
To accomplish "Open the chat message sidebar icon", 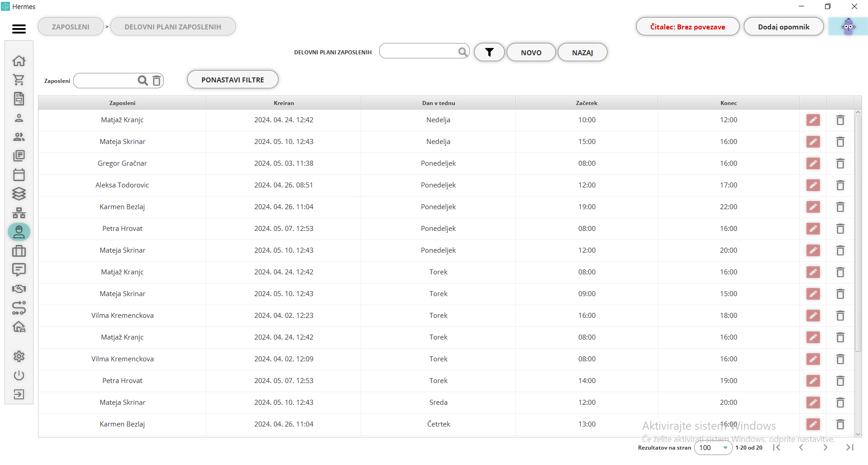I will [x=19, y=270].
